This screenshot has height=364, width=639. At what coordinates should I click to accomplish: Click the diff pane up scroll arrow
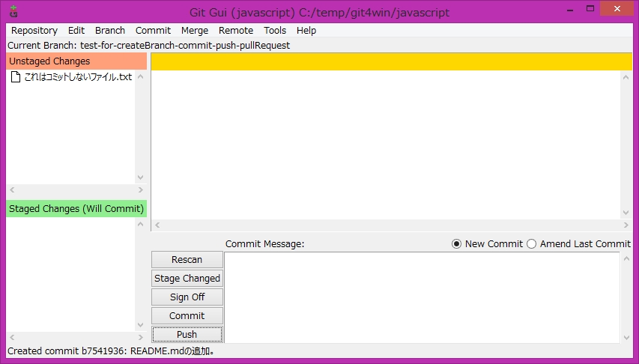(x=626, y=77)
